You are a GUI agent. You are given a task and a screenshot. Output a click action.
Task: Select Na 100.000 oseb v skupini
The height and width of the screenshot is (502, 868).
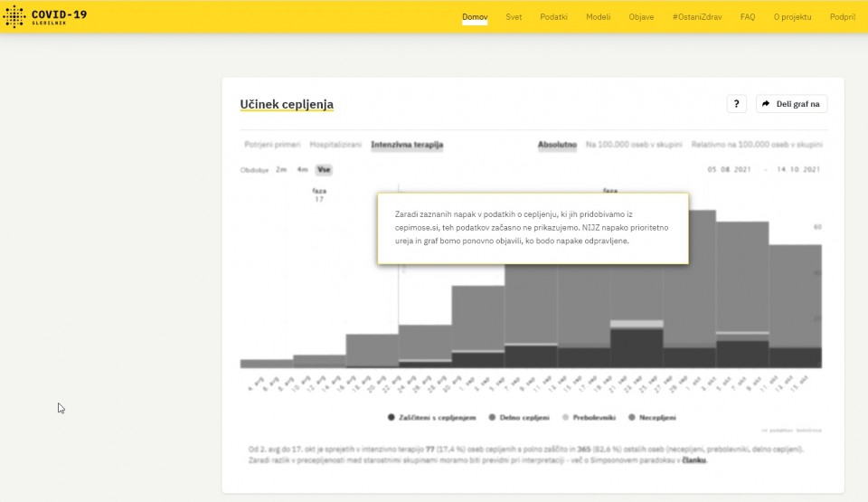[634, 145]
